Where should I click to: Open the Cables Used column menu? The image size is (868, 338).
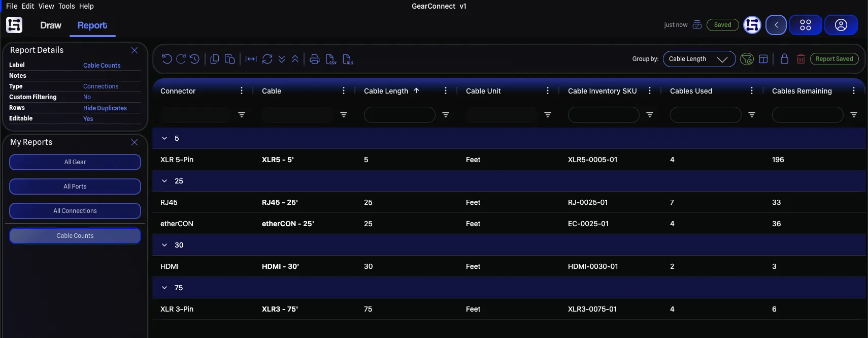pyautogui.click(x=752, y=90)
